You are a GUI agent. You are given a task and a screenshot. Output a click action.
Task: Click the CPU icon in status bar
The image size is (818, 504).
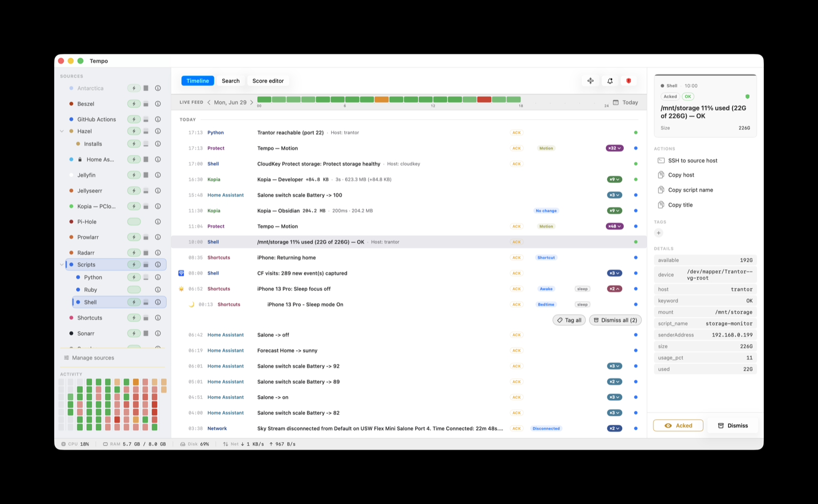pyautogui.click(x=63, y=444)
